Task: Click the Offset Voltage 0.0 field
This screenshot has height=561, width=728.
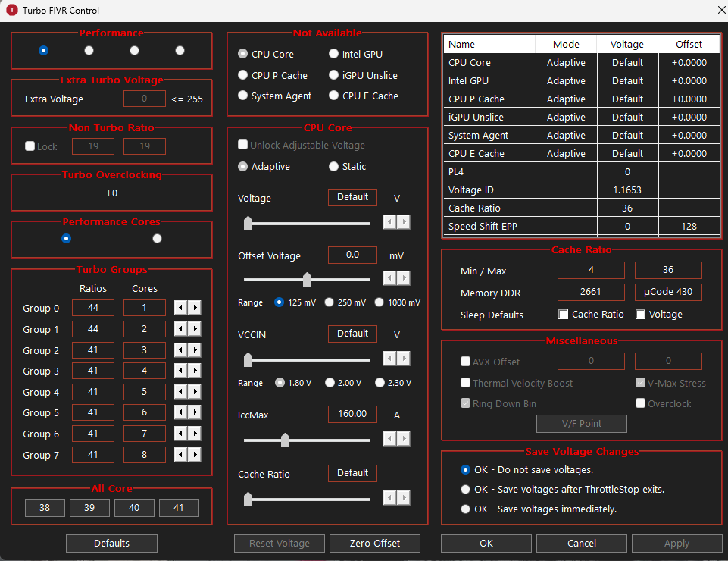Action: 352,255
